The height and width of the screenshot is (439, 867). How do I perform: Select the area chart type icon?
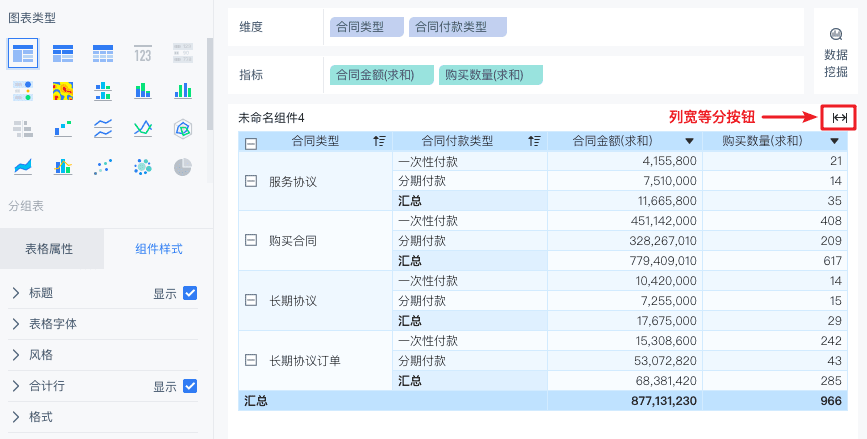22,166
